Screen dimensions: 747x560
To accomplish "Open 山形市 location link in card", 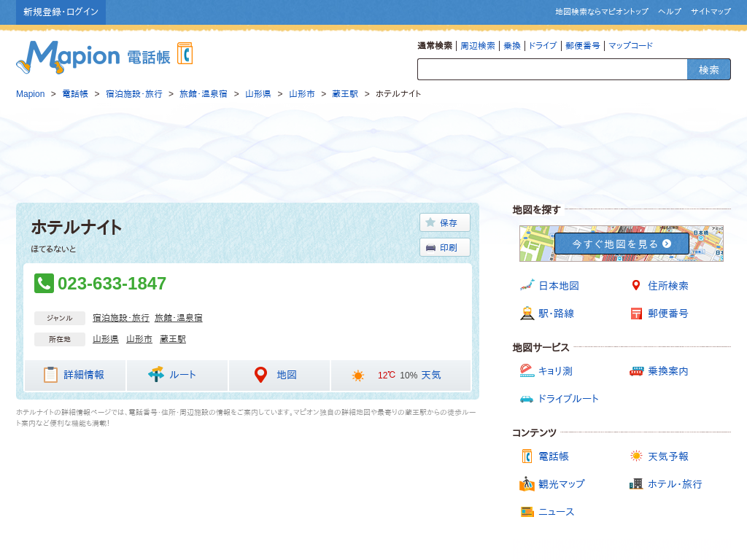I will 139,339.
